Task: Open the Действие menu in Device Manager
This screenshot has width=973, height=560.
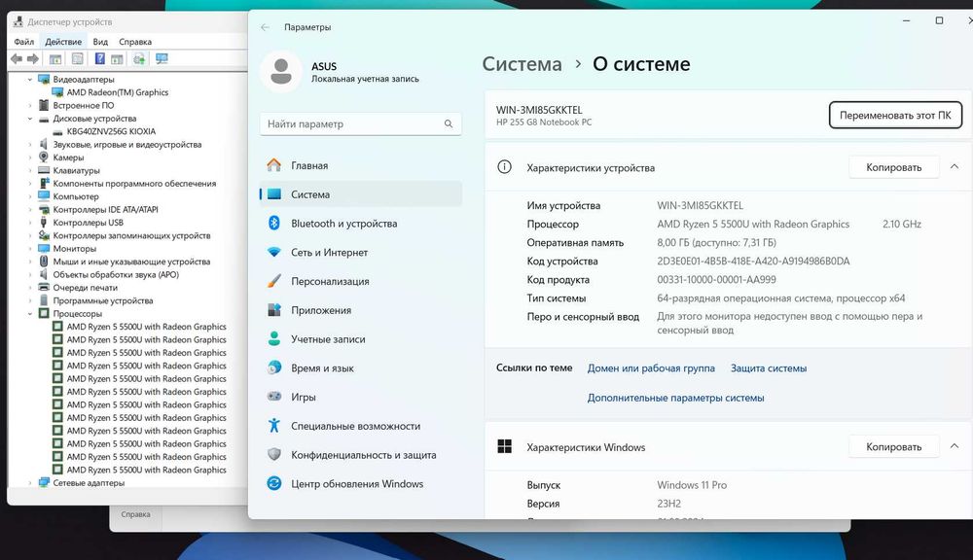Action: click(x=63, y=42)
